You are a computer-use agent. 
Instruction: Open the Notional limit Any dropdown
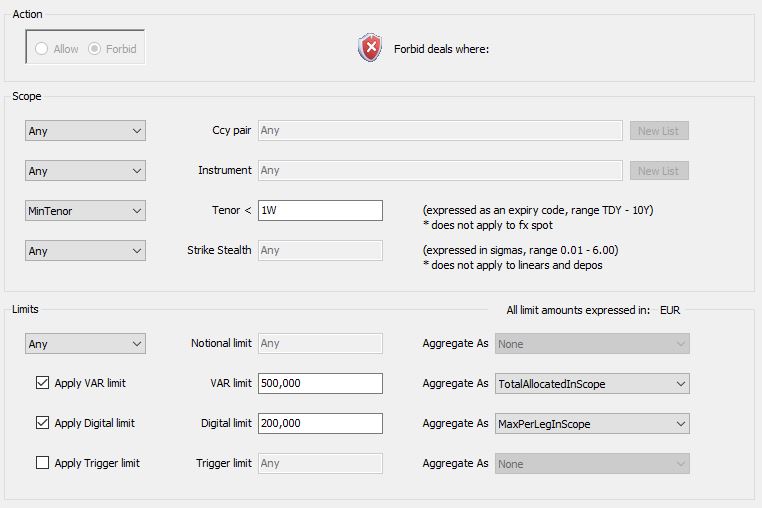click(86, 344)
